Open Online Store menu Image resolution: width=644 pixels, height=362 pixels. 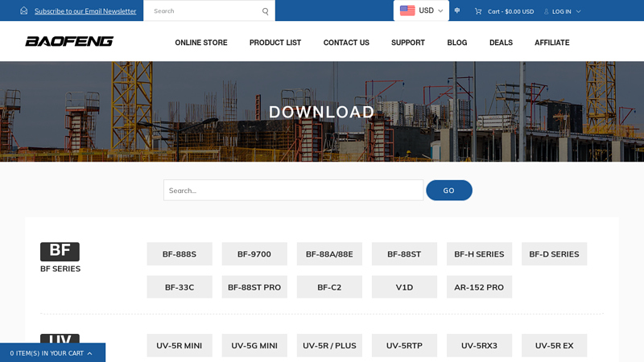(x=200, y=43)
